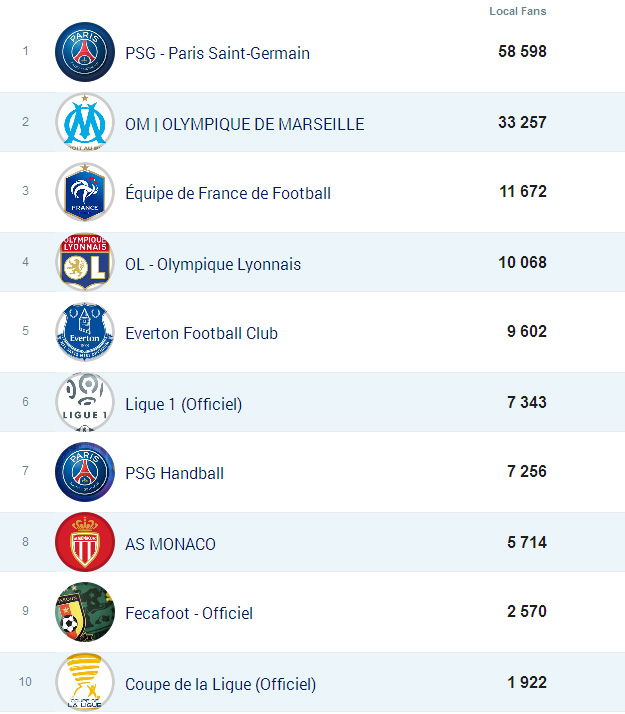The image size is (625, 714).
Task: Click the Fecafoot logo
Action: [x=85, y=612]
